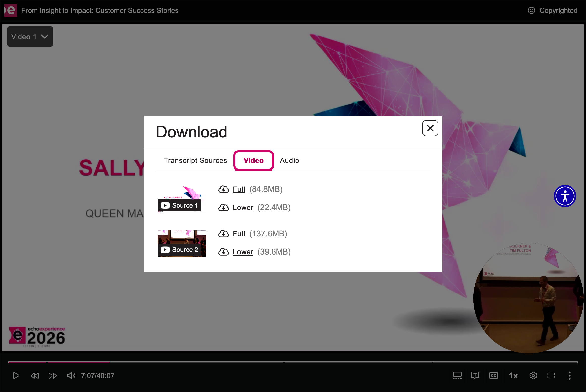Click the Play button in player controls
The width and height of the screenshot is (586, 392).
pos(16,376)
